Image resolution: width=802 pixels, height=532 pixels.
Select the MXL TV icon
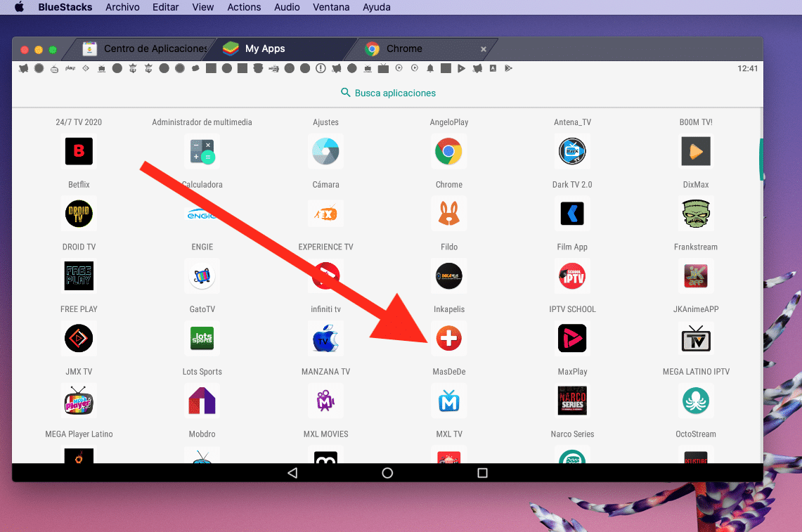coord(448,401)
